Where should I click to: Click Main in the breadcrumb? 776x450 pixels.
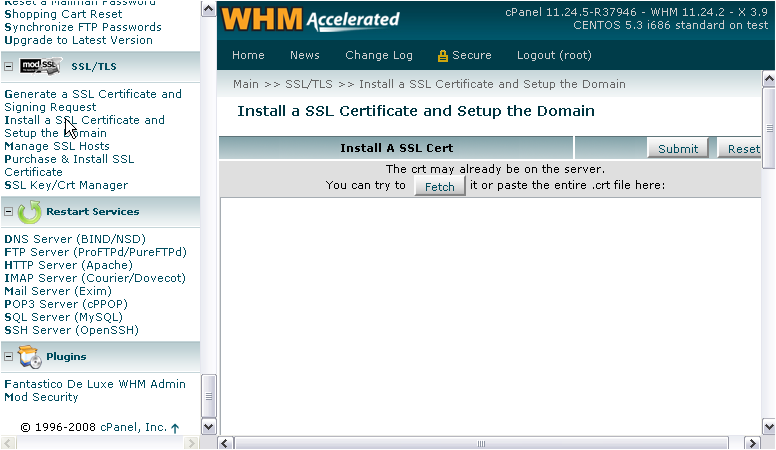click(x=245, y=84)
